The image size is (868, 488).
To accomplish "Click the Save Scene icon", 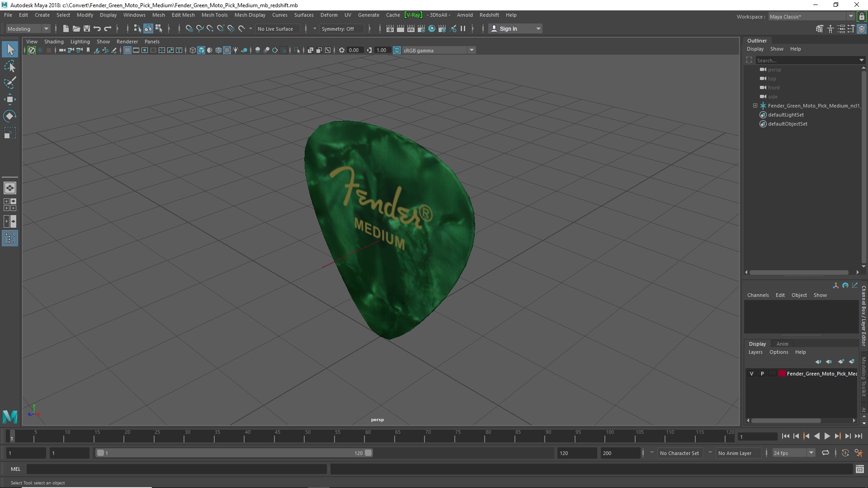I will click(87, 28).
